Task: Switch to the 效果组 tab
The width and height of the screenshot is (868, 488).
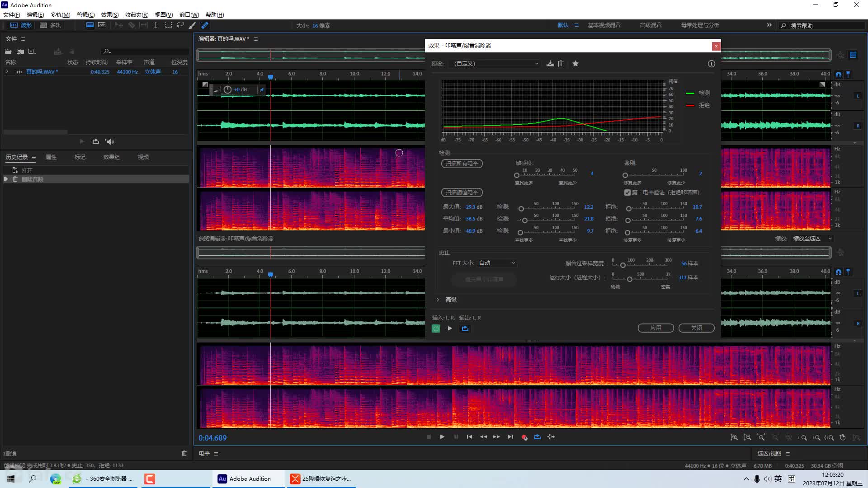Action: click(111, 157)
